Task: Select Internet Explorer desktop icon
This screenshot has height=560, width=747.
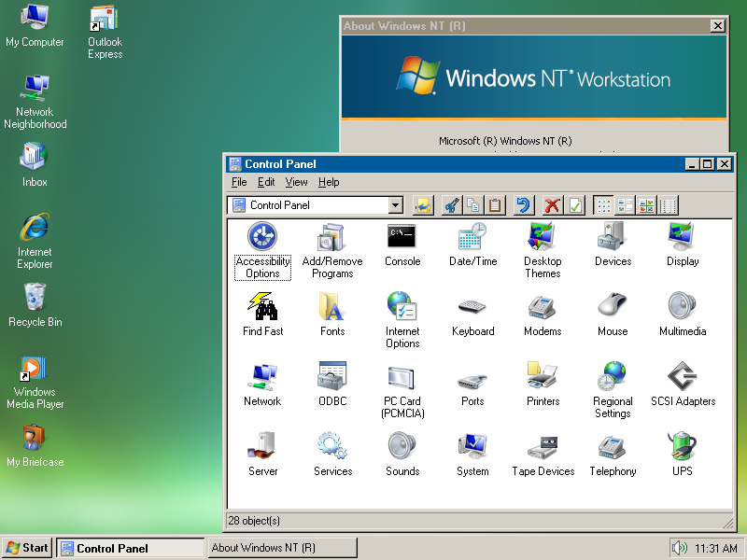Action: (x=35, y=241)
